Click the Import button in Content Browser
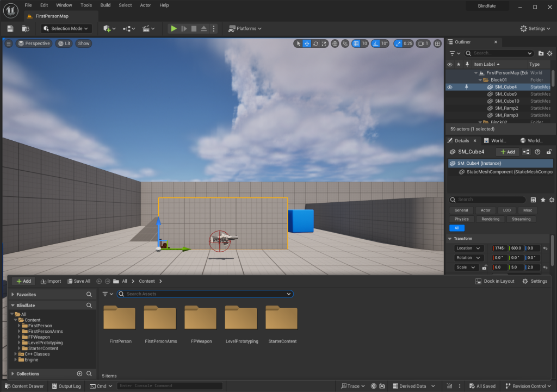 (50, 281)
